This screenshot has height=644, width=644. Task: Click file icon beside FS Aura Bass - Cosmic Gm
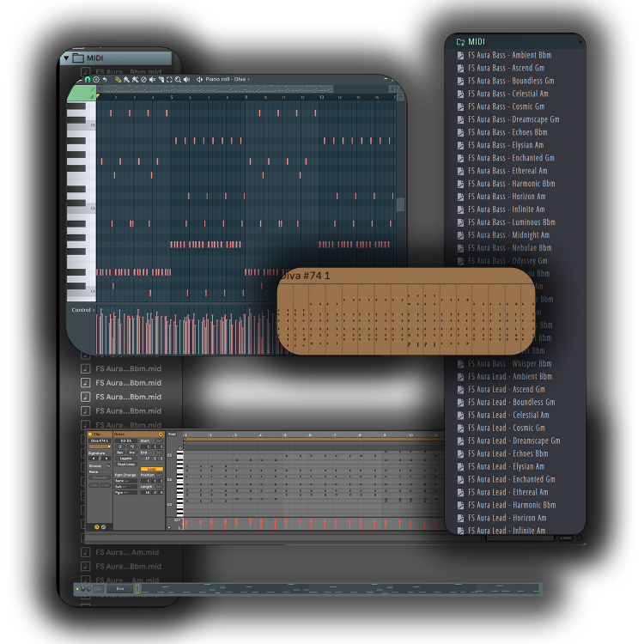[460, 106]
